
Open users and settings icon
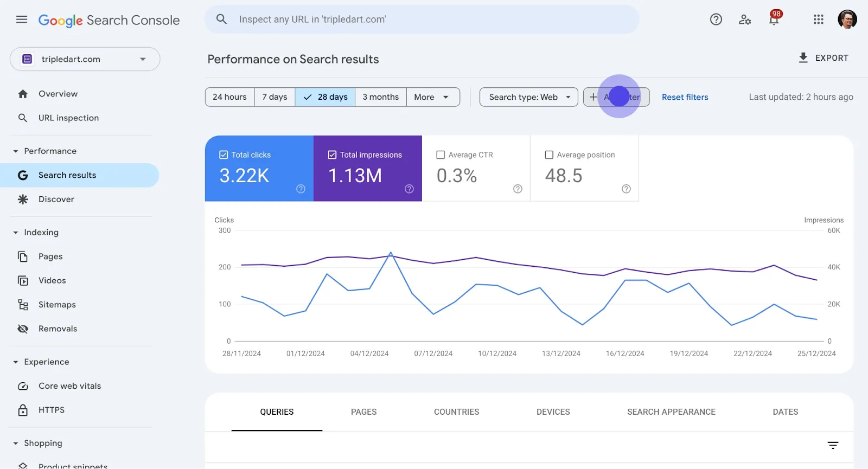click(x=745, y=20)
